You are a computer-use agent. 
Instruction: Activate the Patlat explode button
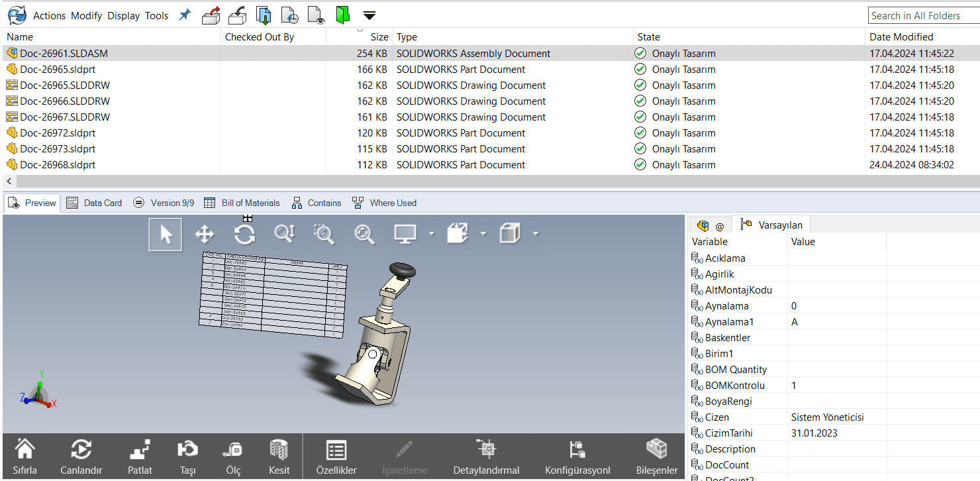pos(140,457)
